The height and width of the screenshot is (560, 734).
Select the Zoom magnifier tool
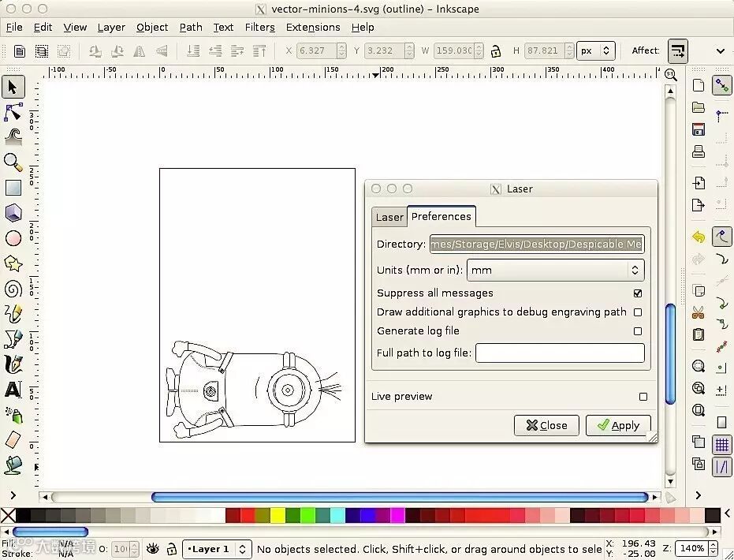coord(13,162)
